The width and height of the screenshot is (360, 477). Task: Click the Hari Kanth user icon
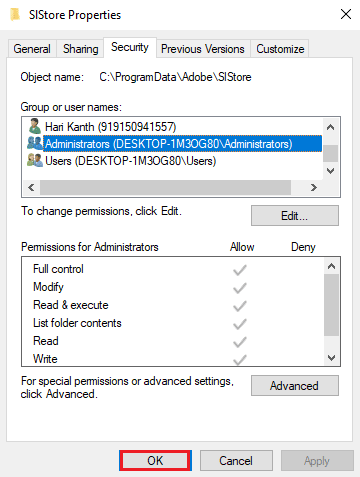click(34, 126)
